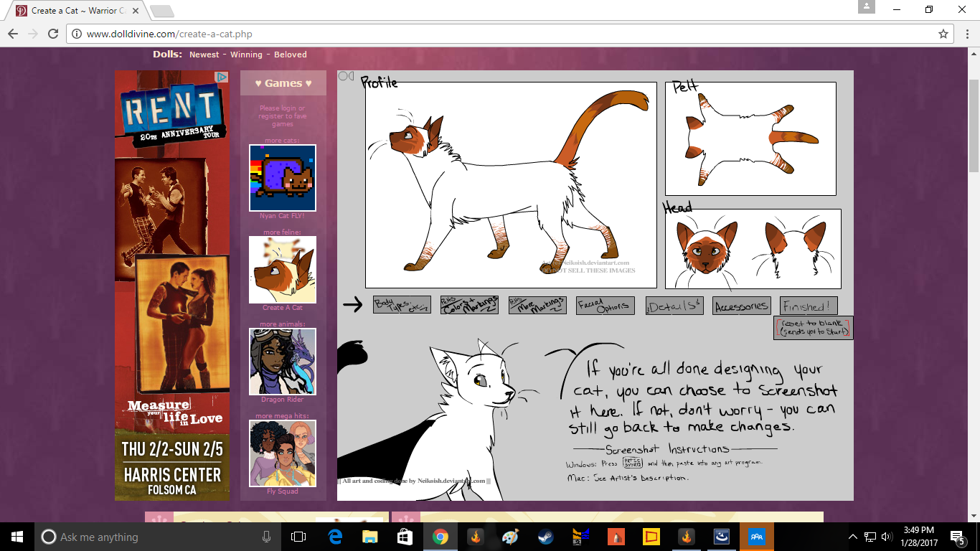Screen dimensions: 980x551
Task: Switch to the Accessories tab
Action: [x=742, y=306]
